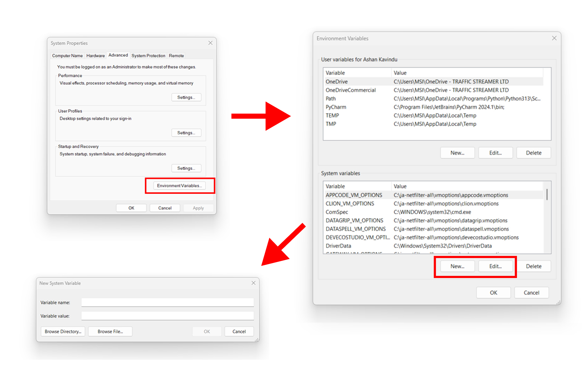Open Startup and Recovery Settings
582x392 pixels.
(186, 168)
